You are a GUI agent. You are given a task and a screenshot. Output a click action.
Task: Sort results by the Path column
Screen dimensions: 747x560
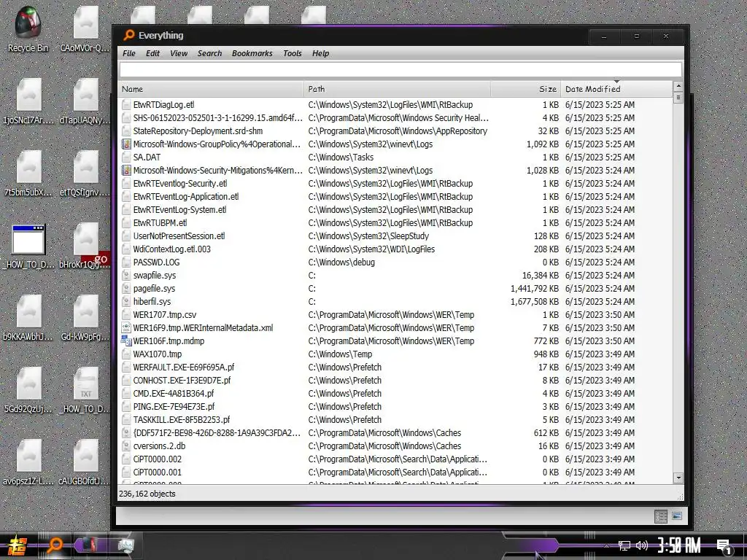click(397, 89)
